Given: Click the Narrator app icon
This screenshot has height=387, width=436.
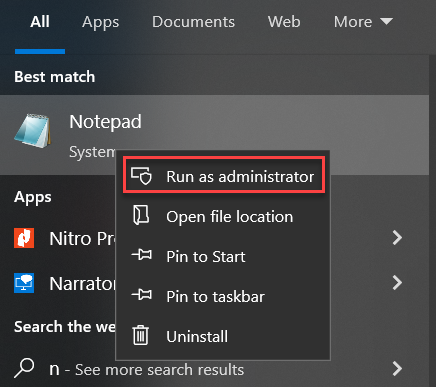Looking at the screenshot, I should pos(24,283).
